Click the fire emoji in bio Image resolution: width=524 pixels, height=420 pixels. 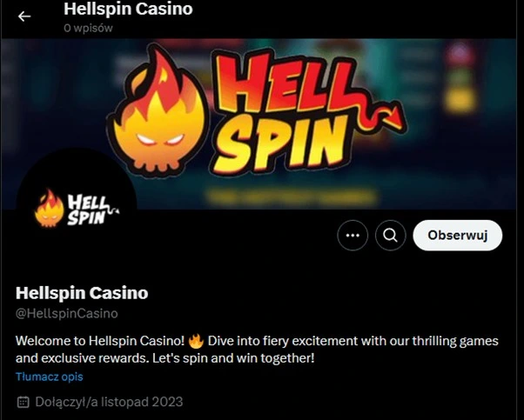click(x=196, y=341)
